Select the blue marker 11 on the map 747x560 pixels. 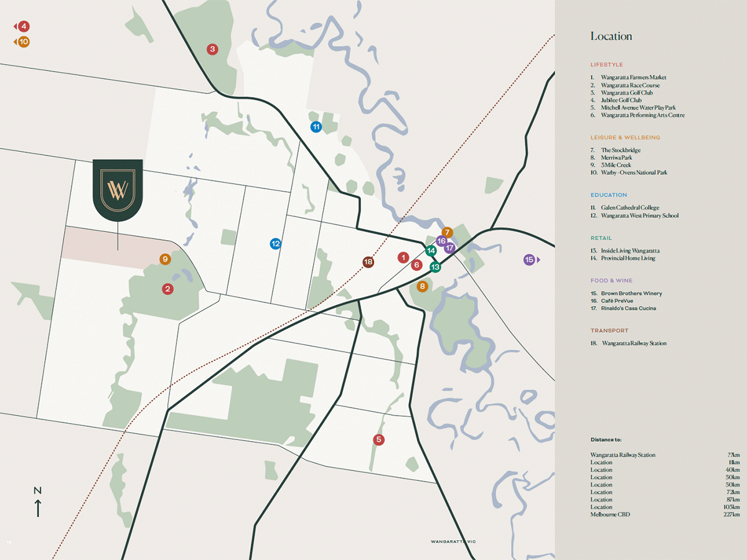pyautogui.click(x=316, y=127)
